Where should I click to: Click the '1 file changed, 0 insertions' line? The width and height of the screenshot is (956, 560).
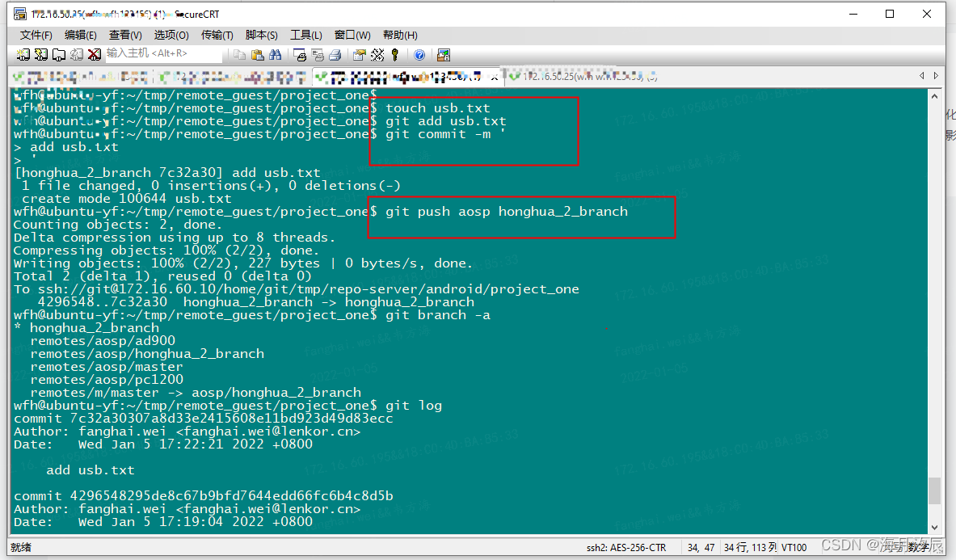tap(211, 185)
